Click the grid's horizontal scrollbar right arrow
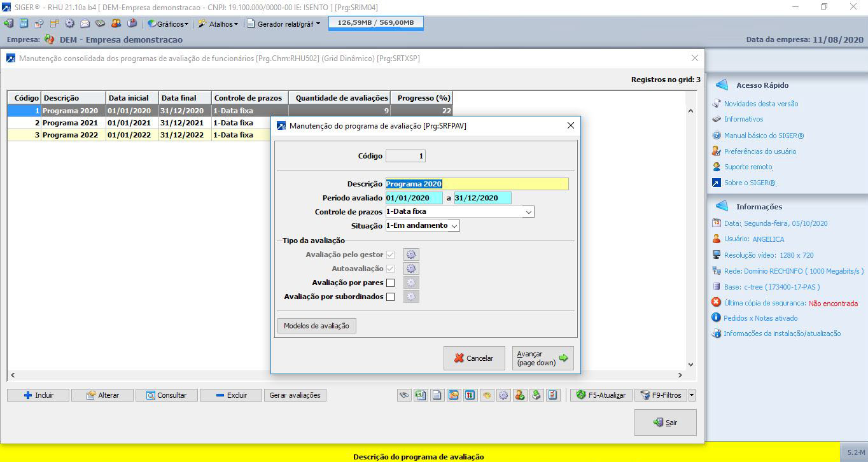868x462 pixels. 680,375
